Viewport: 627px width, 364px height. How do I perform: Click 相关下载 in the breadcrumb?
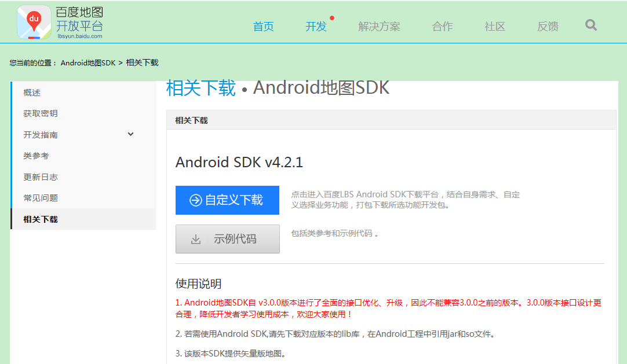coord(143,62)
